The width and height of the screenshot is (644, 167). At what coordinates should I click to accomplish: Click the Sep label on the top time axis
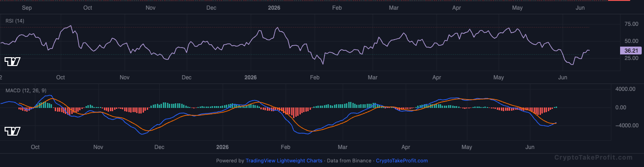27,8
